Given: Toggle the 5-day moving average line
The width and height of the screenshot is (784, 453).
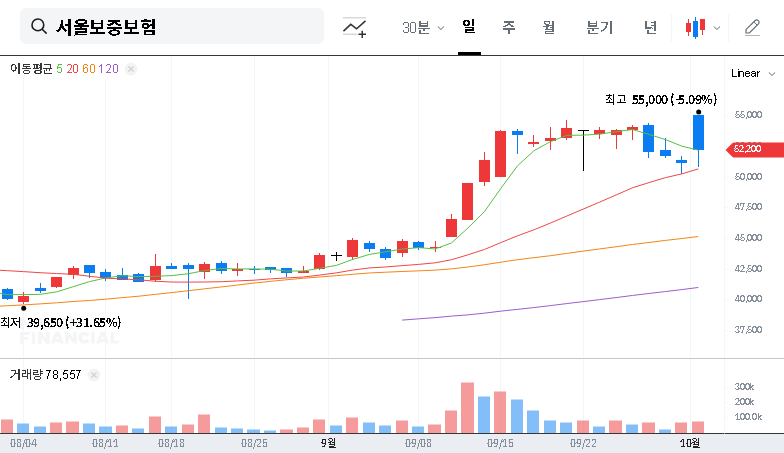Looking at the screenshot, I should 59,69.
